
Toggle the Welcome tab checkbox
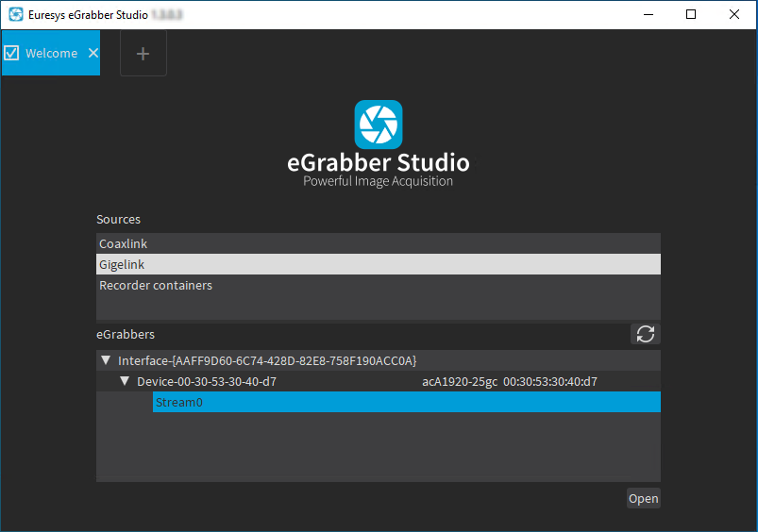pyautogui.click(x=11, y=53)
